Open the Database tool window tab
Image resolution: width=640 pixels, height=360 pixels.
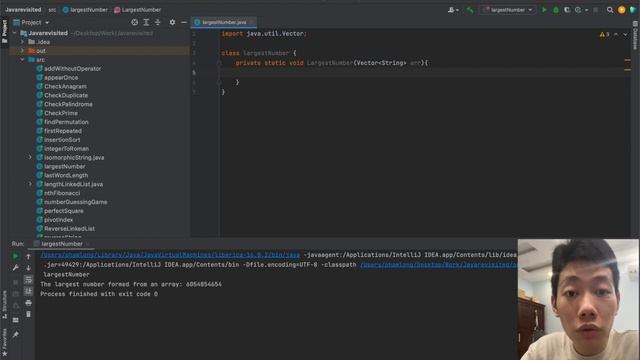(635, 34)
